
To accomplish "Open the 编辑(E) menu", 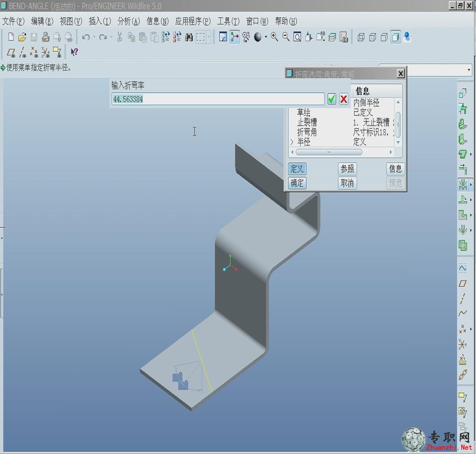I will coord(42,21).
